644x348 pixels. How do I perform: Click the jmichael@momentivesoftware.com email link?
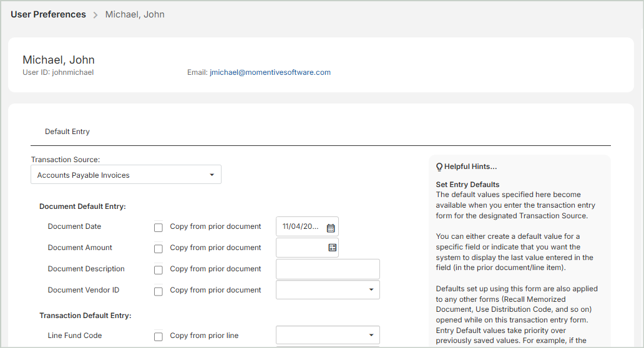tap(270, 72)
